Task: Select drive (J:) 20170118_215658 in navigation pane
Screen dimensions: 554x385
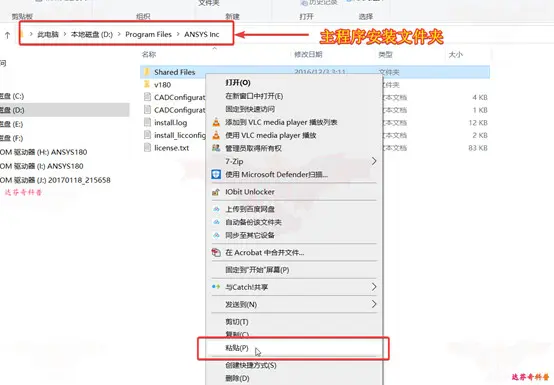Action: point(55,180)
